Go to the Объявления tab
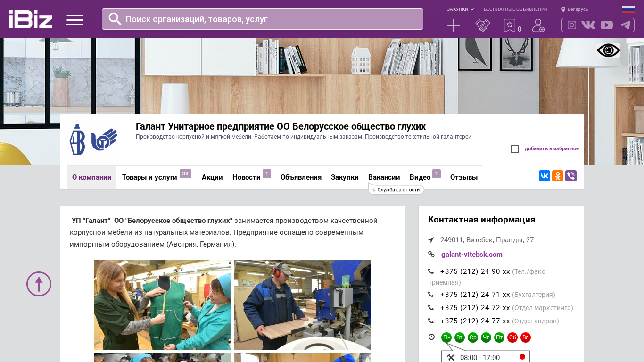Image resolution: width=644 pixels, height=362 pixels. click(301, 177)
